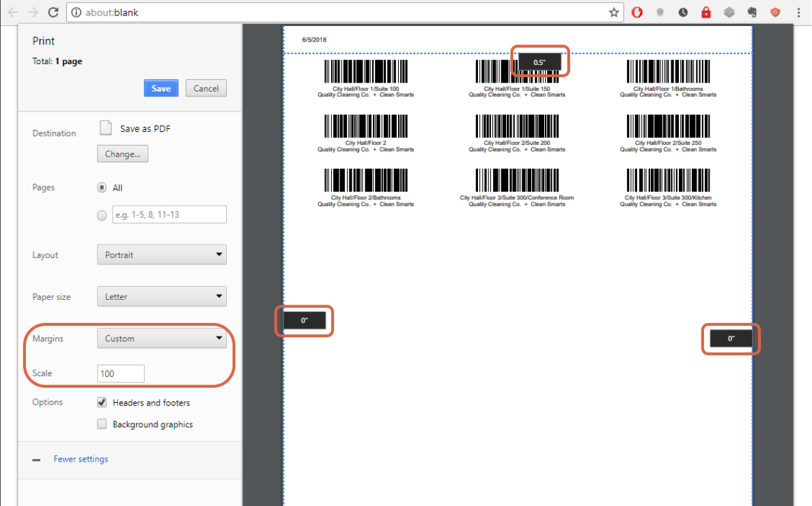Click the browser reload button
This screenshot has height=506, width=812.
click(x=53, y=12)
